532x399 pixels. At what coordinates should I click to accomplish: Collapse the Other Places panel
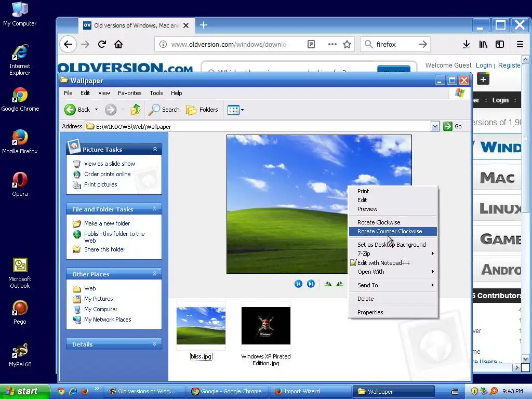[155, 273]
